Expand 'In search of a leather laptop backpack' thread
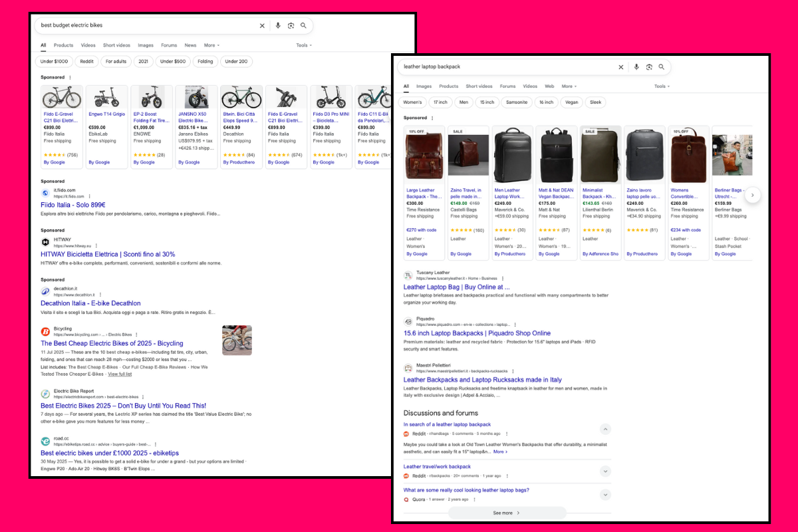This screenshot has height=532, width=798. [x=605, y=429]
